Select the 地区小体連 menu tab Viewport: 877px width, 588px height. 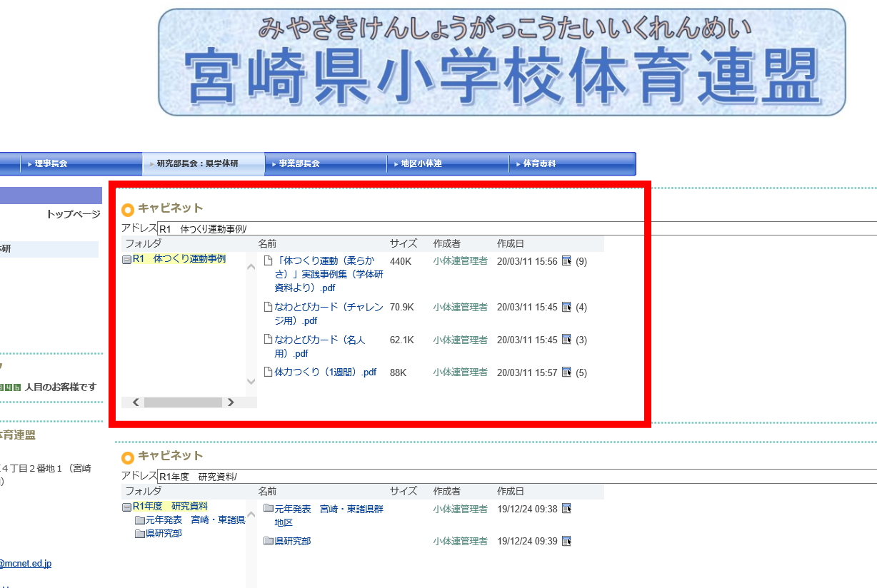[x=421, y=163]
